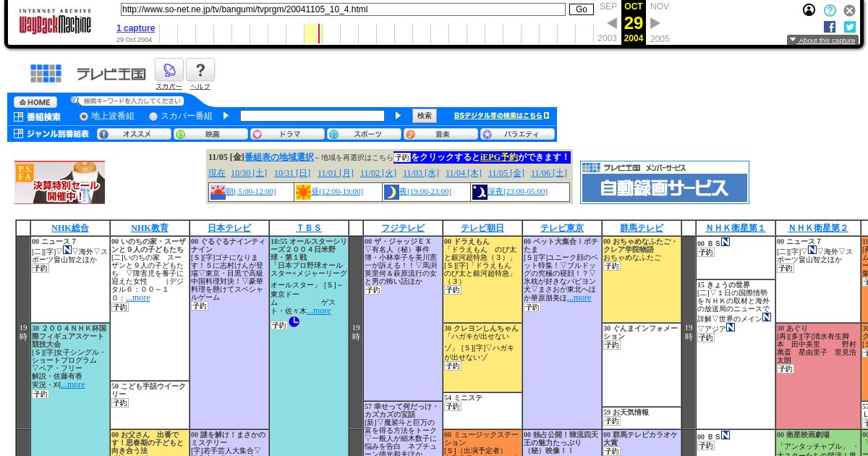Click the N icon beside 00 BS listing at top
Viewport: 868px width, 456px height.
coord(726,242)
